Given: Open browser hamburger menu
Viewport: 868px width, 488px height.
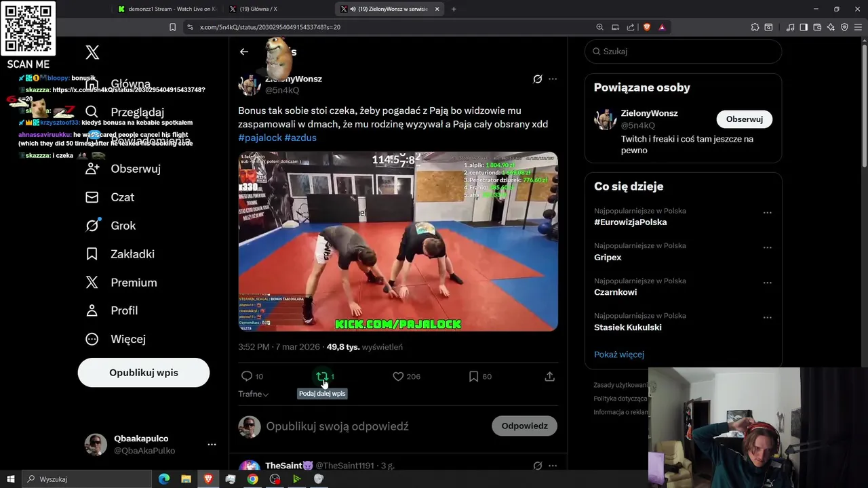Looking at the screenshot, I should pos(858,27).
